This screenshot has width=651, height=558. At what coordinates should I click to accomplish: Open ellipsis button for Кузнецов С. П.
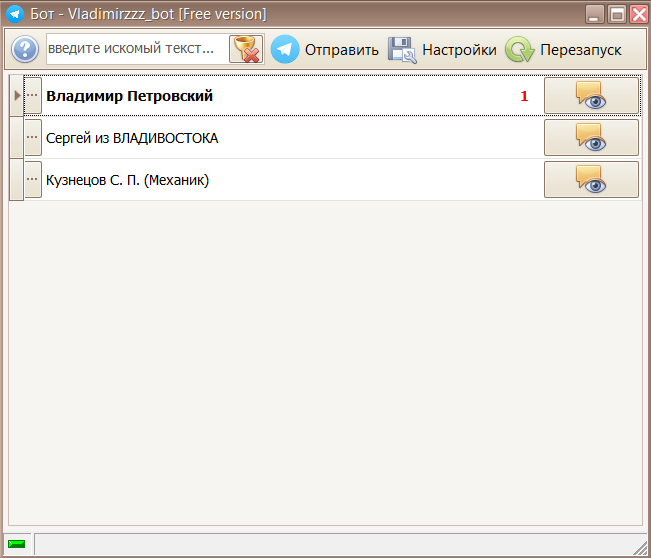[x=32, y=179]
